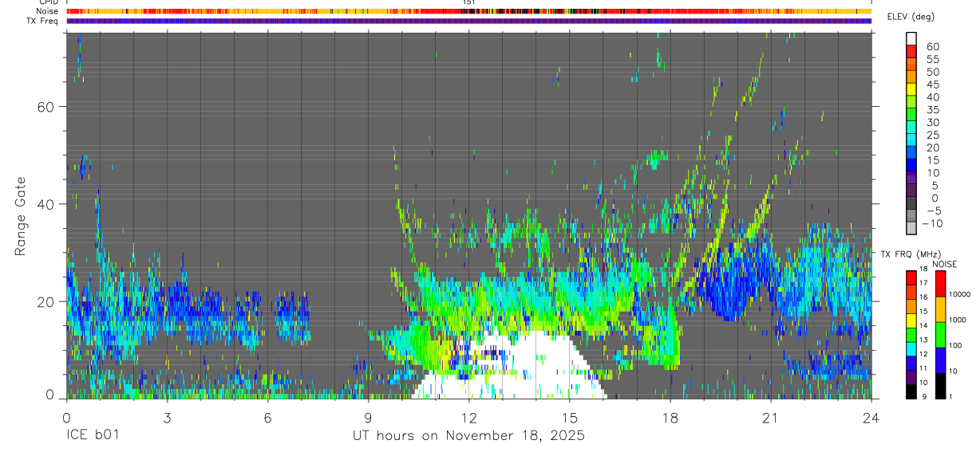Click the 'NOISE' legend title
Image resolution: width=980 pixels, height=452 pixels.
(x=945, y=264)
